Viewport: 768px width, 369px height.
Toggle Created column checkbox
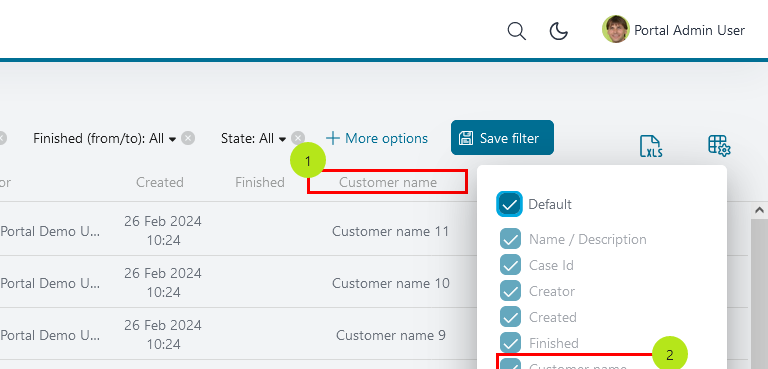pos(510,317)
